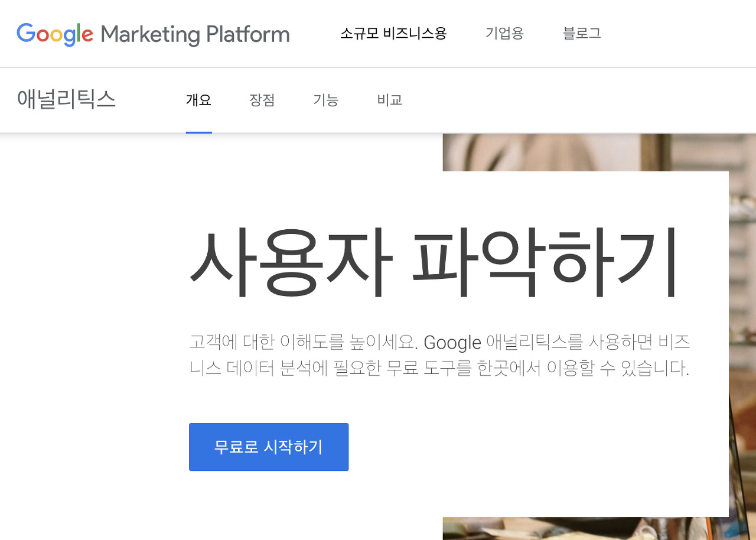
Task: Click the colorful Google logo
Action: pyautogui.click(x=55, y=34)
